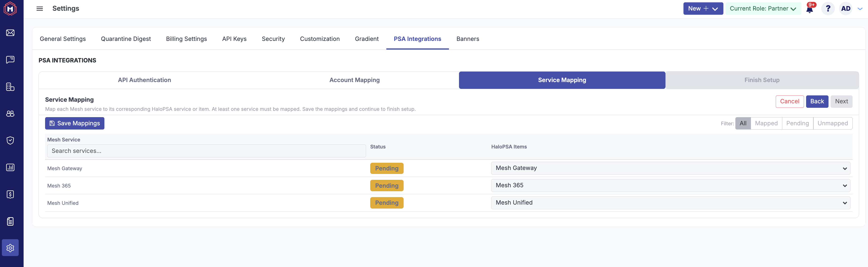Screen dimensions: 868x267
Task: Set filter to All
Action: [743, 123]
